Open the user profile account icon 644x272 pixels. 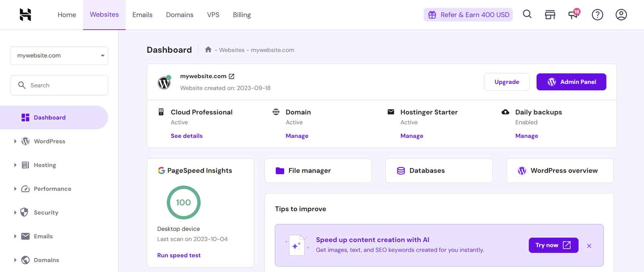pyautogui.click(x=621, y=15)
